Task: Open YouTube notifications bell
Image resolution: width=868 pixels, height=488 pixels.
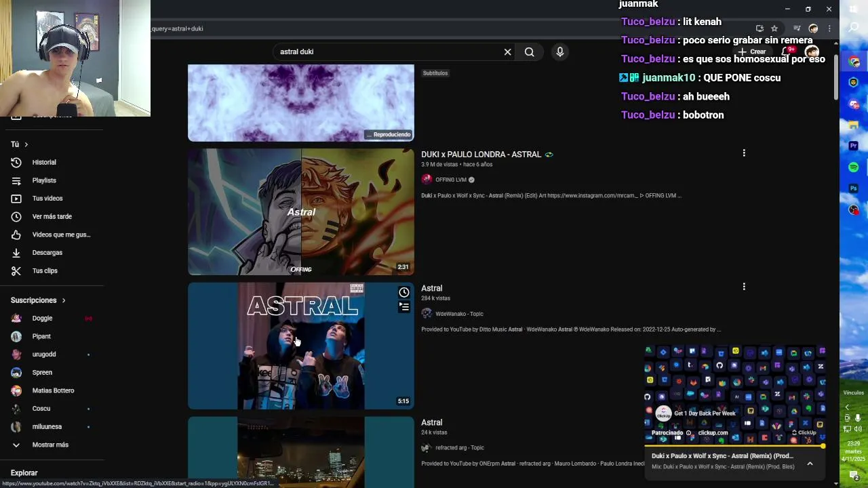Action: coord(788,52)
